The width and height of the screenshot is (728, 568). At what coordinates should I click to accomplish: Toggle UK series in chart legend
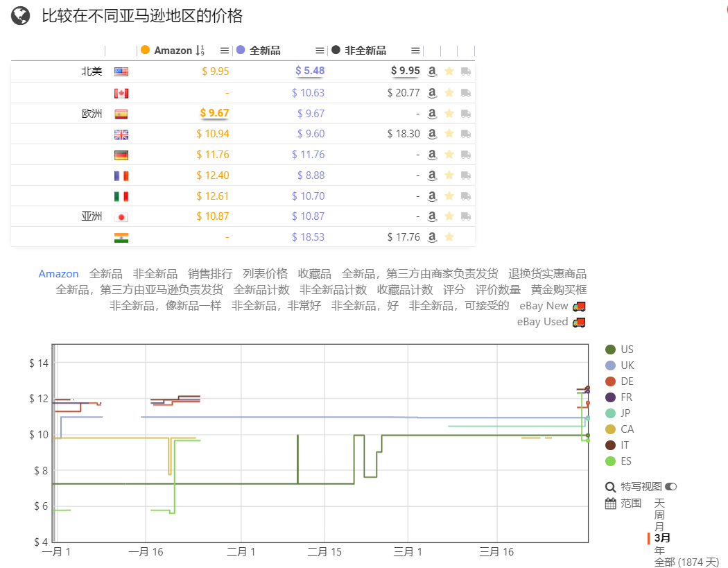point(620,365)
